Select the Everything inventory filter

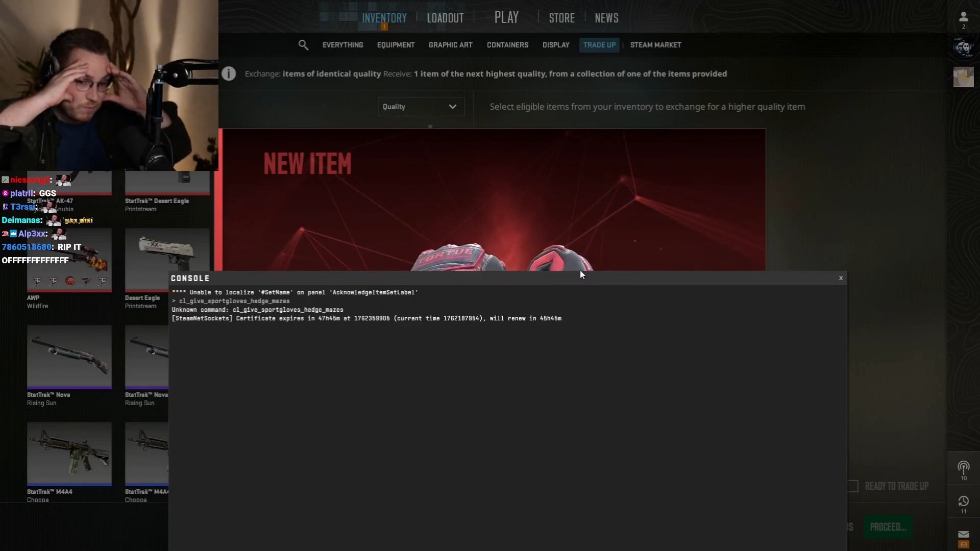[342, 45]
